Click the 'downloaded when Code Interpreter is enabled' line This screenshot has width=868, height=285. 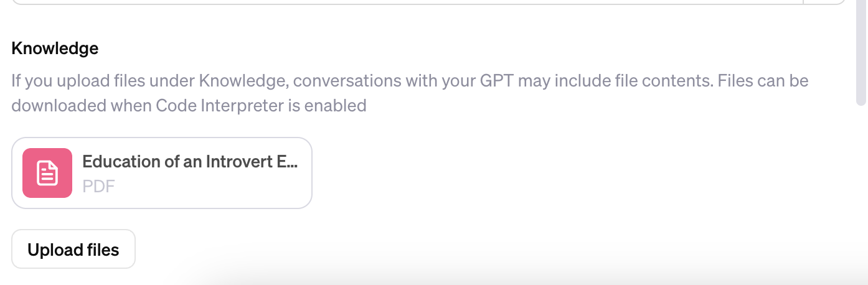pyautogui.click(x=188, y=106)
